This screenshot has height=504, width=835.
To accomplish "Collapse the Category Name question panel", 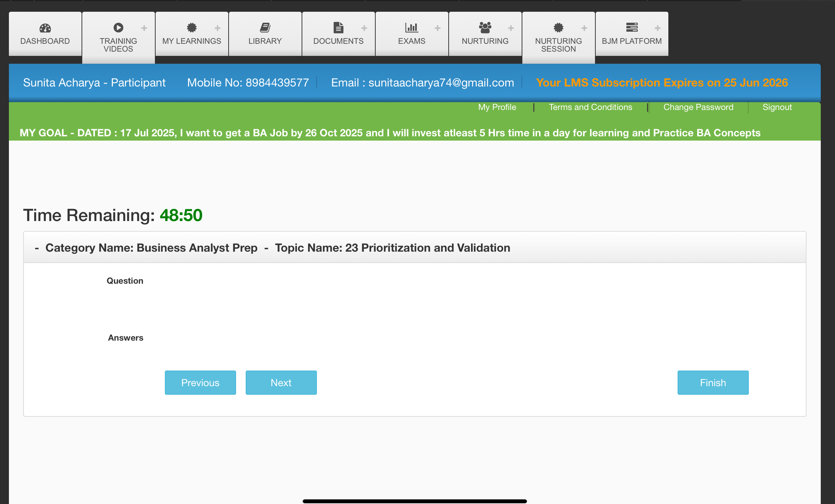I will pos(37,248).
